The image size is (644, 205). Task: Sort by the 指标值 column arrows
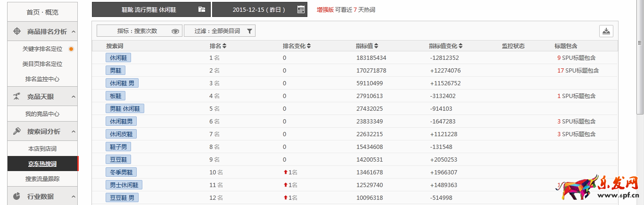point(376,46)
